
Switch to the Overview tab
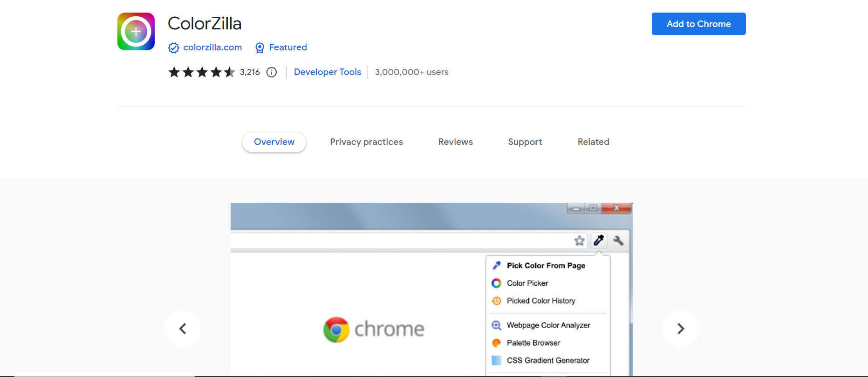click(274, 142)
